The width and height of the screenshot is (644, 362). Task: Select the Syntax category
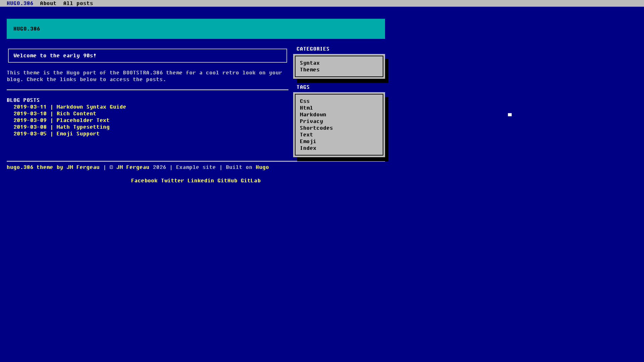(x=310, y=63)
